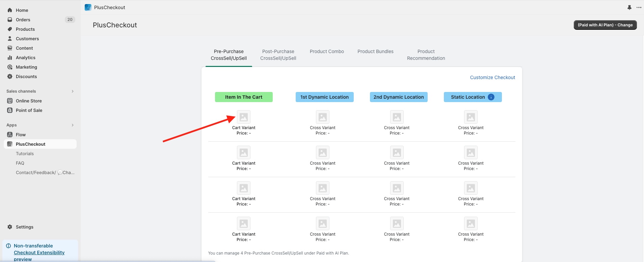Select the first Cart Variant image placeholder
This screenshot has height=262, width=644.
(x=244, y=117)
